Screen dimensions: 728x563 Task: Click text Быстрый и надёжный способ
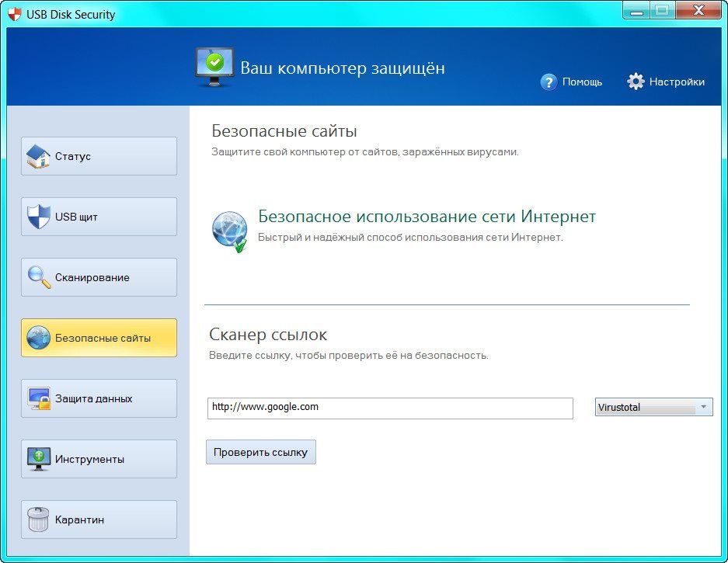pos(410,237)
